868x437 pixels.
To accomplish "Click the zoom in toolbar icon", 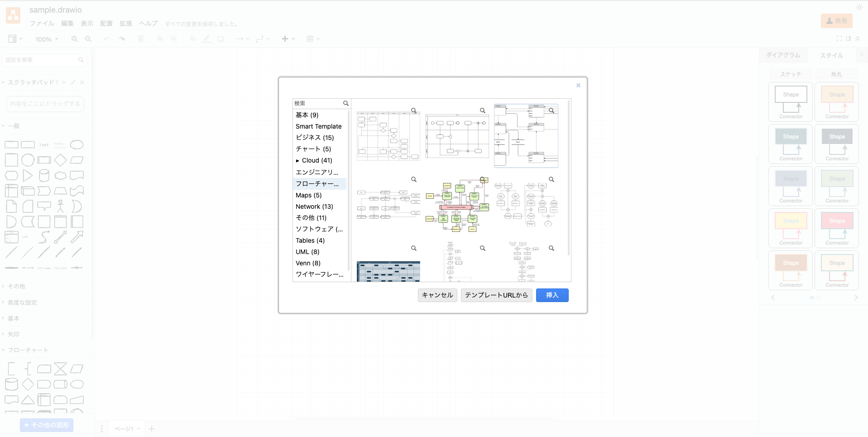I will [75, 39].
